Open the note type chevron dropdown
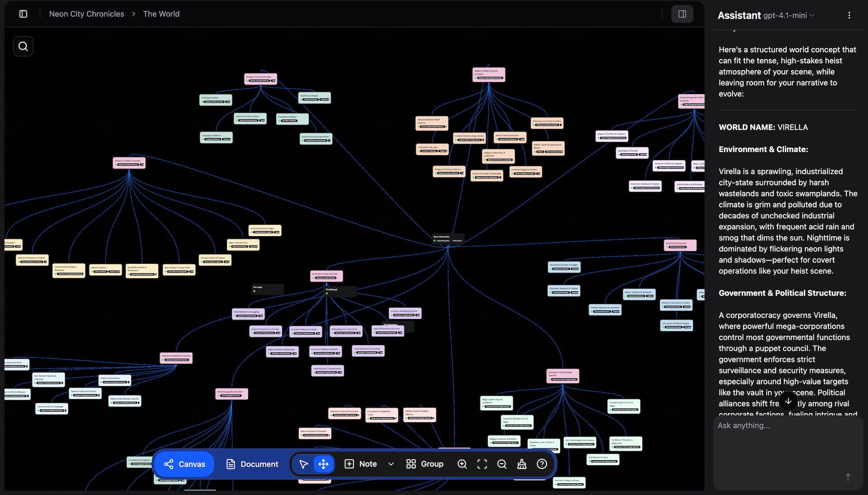The width and height of the screenshot is (868, 495). (x=391, y=464)
